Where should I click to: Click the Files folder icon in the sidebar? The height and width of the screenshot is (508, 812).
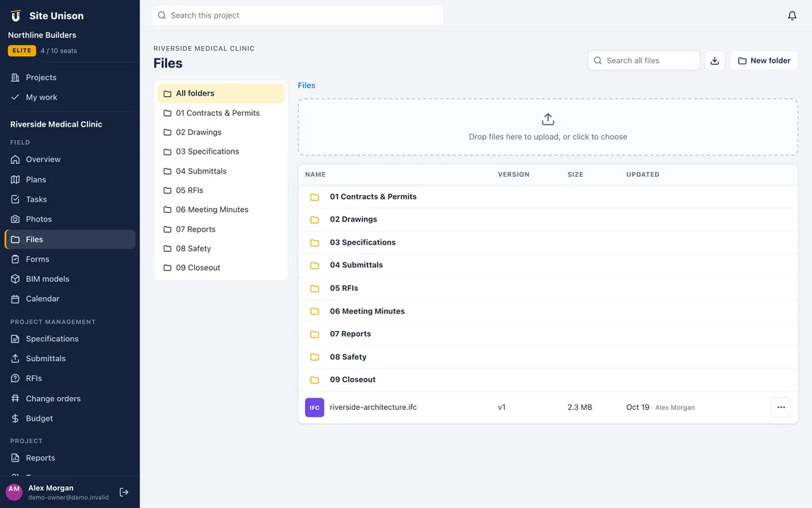(x=16, y=239)
